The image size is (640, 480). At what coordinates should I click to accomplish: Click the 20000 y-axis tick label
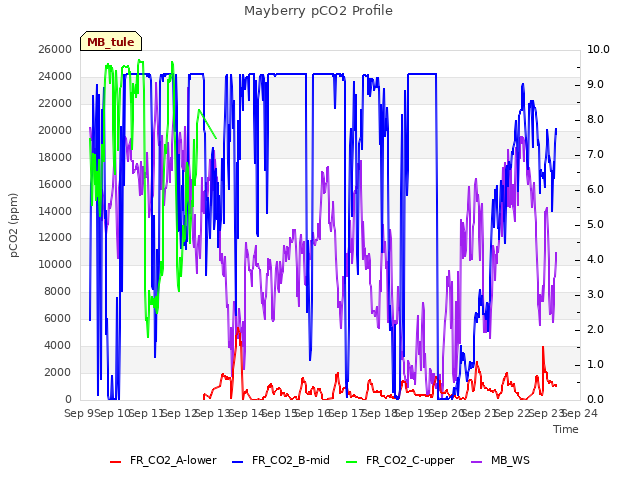click(x=55, y=130)
